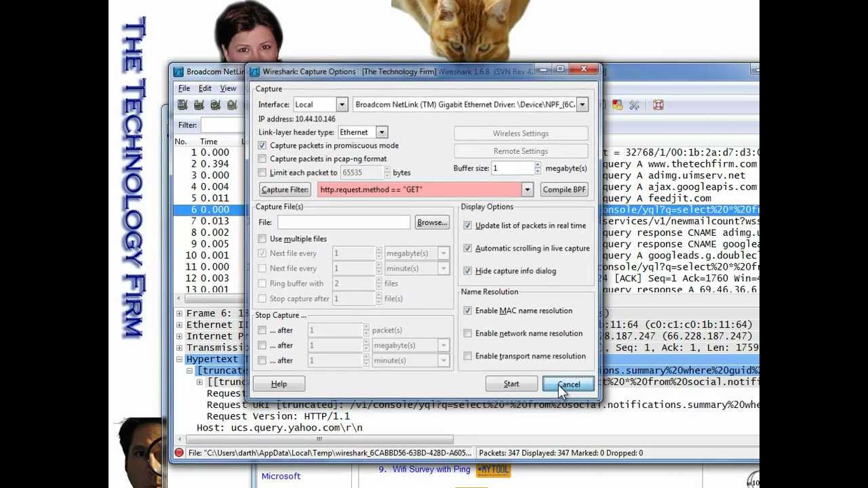Enable network name resolution checkbox
This screenshot has width=868, height=488.
click(467, 333)
